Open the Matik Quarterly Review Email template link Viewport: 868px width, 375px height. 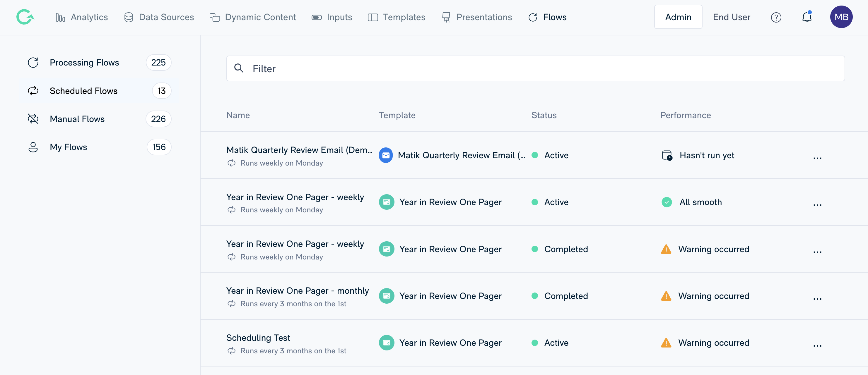(461, 155)
